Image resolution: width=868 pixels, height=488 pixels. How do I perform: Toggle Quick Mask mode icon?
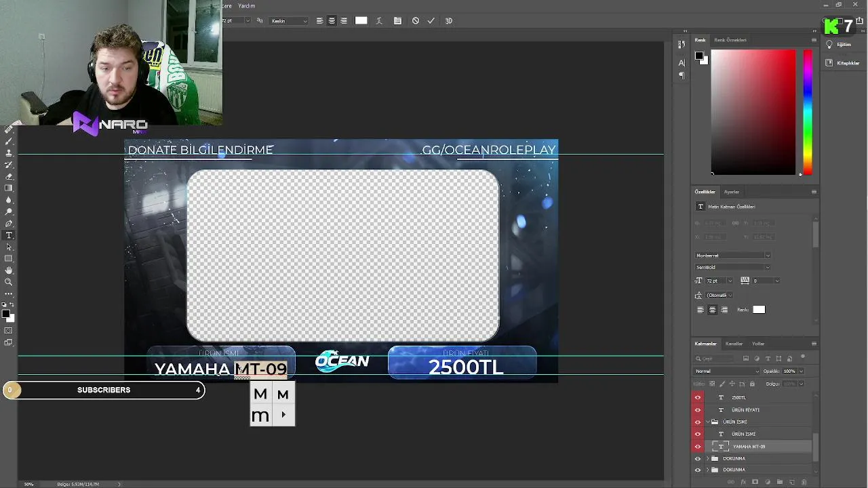(x=9, y=331)
